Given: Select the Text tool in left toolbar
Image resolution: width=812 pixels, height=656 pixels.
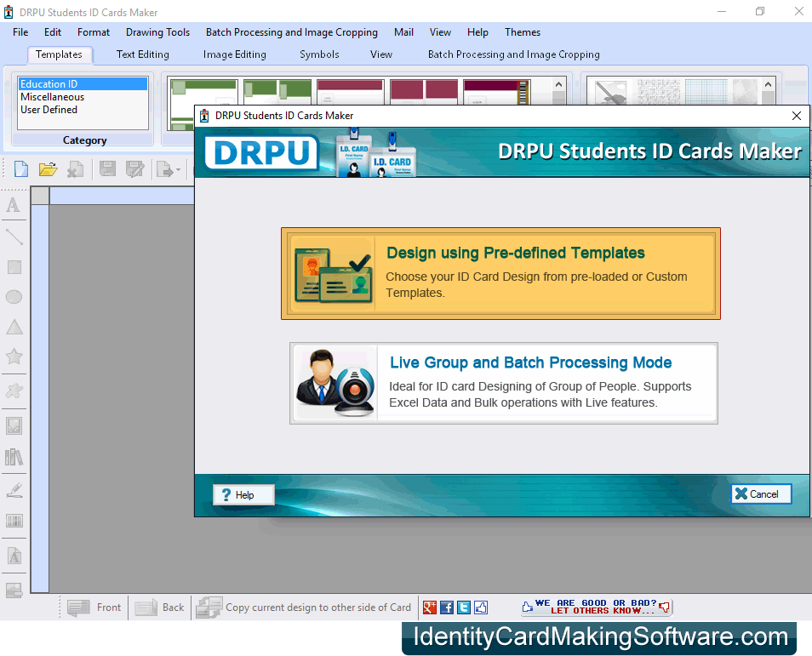Looking at the screenshot, I should [x=14, y=206].
